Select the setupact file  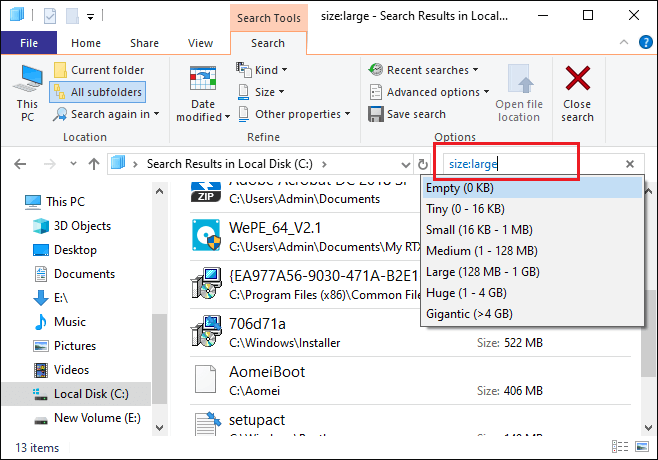(410, 422)
